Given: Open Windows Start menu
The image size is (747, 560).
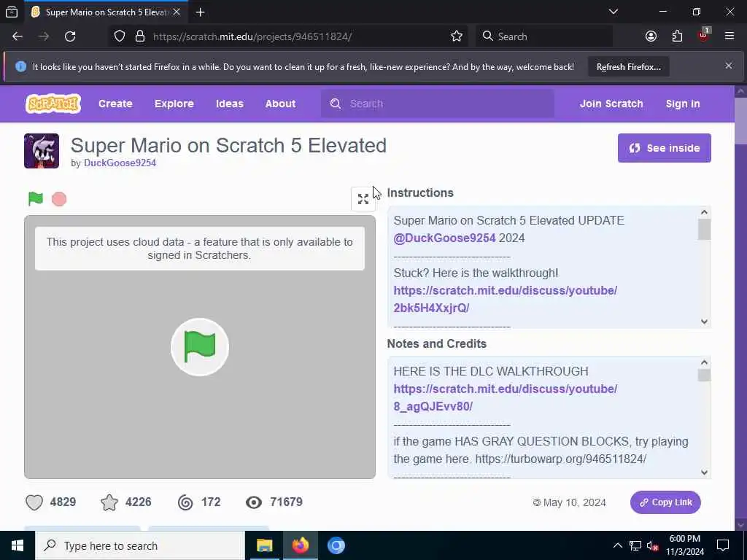Looking at the screenshot, I should click(18, 545).
